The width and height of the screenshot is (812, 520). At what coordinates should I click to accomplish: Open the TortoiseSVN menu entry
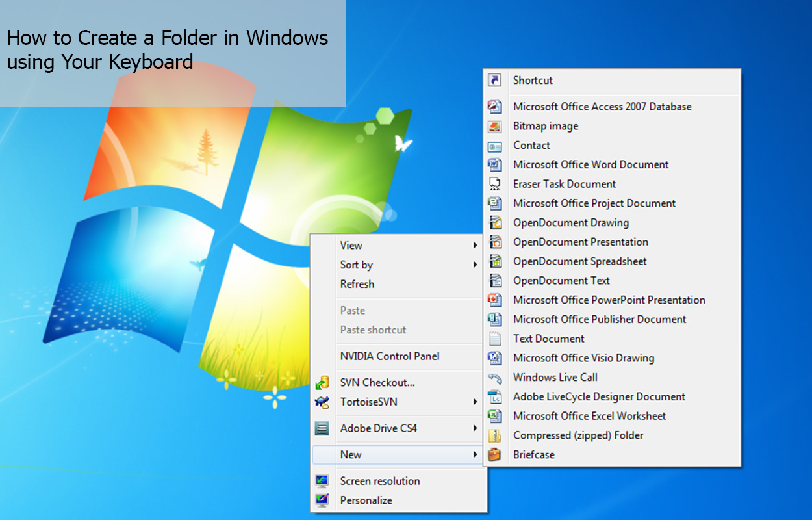[x=398, y=402]
